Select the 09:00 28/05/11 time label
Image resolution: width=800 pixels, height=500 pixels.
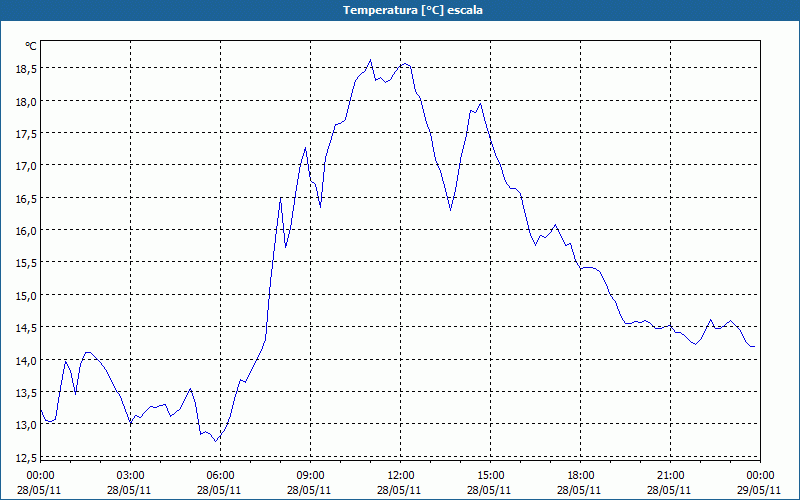tap(310, 483)
